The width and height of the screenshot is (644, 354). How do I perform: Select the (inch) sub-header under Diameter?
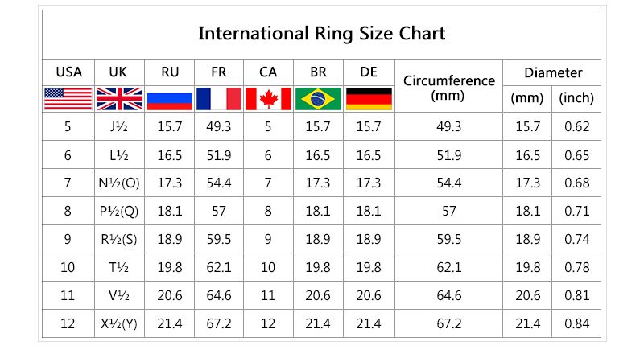point(576,98)
